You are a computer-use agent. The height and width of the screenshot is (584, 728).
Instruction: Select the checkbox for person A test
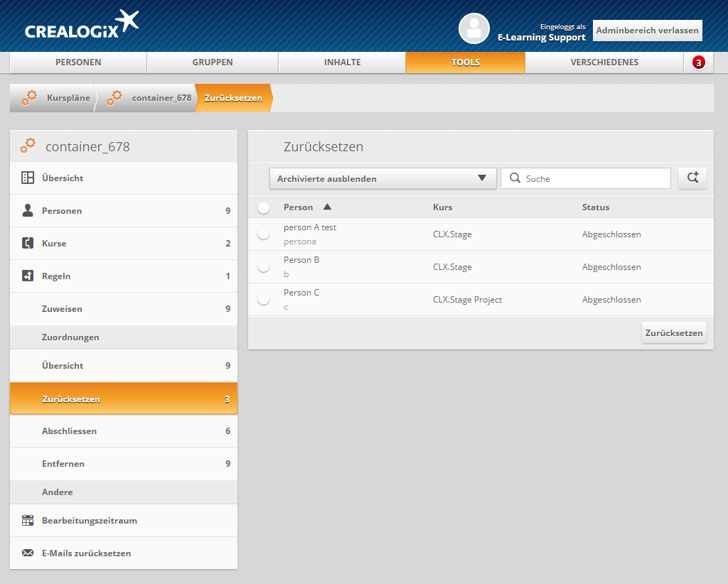(x=264, y=234)
